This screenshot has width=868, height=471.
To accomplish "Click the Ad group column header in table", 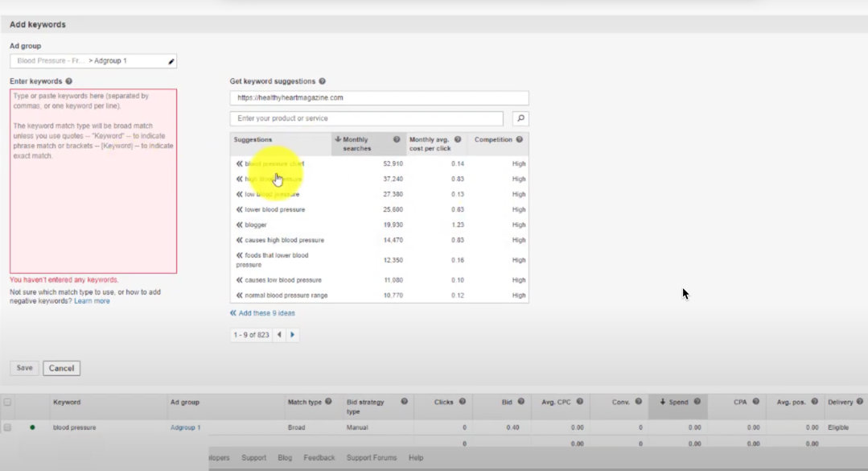I will 185,403.
